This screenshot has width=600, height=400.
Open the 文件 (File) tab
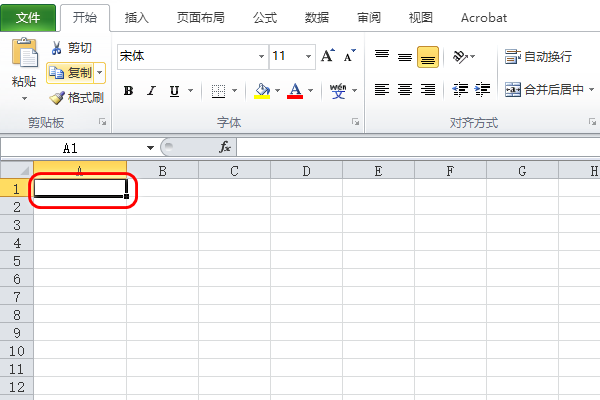[x=28, y=17]
